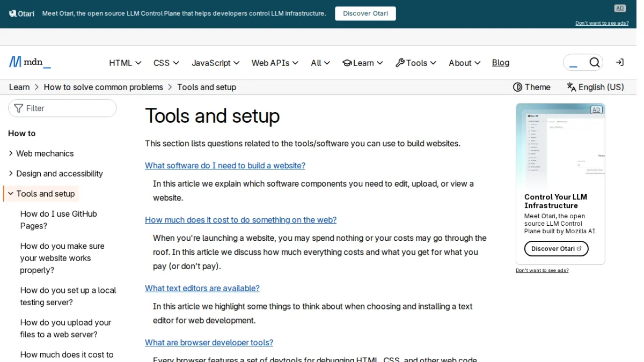Open the English (US) language selector
The height and width of the screenshot is (362, 644).
tap(595, 87)
